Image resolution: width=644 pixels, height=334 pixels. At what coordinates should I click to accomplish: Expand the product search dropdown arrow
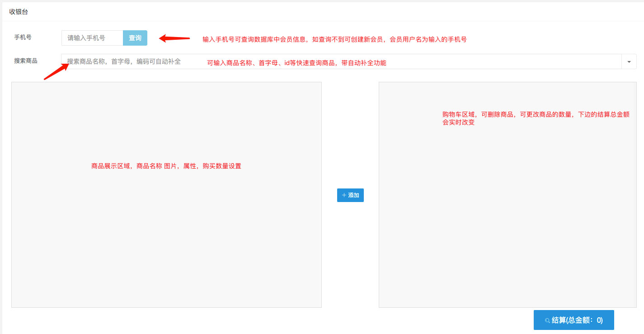(x=629, y=61)
